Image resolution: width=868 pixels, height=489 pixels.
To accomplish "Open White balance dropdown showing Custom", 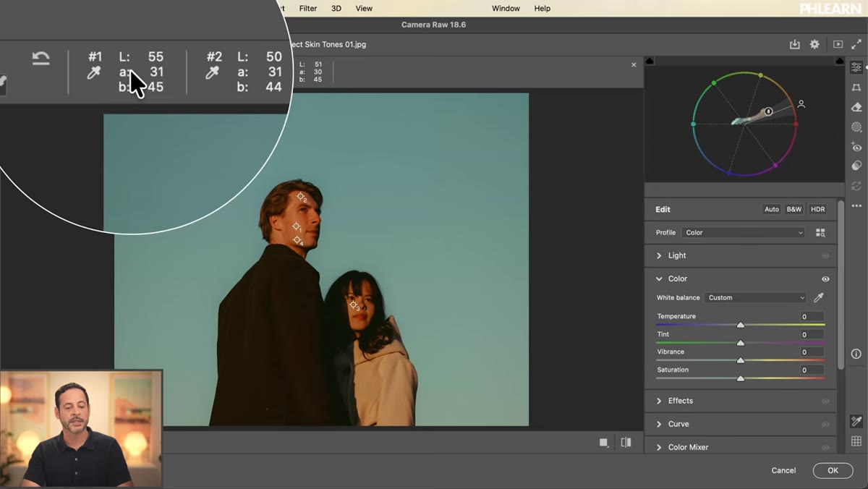I will click(755, 298).
